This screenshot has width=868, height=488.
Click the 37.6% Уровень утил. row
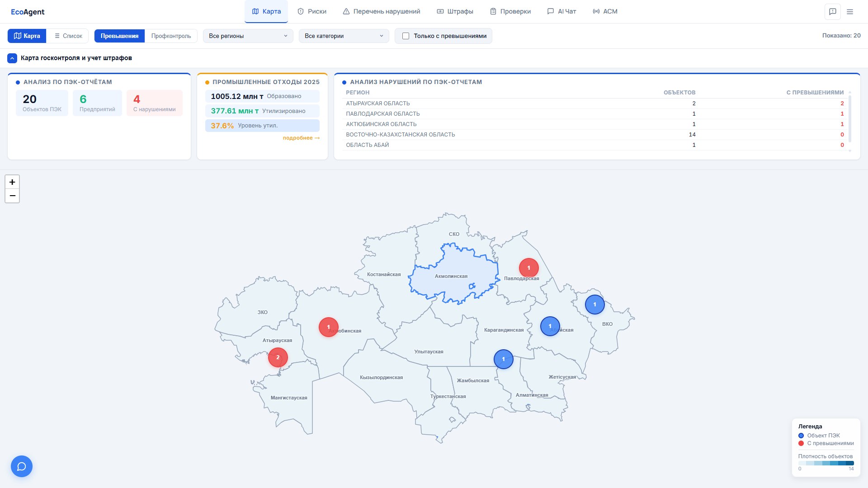pos(262,126)
